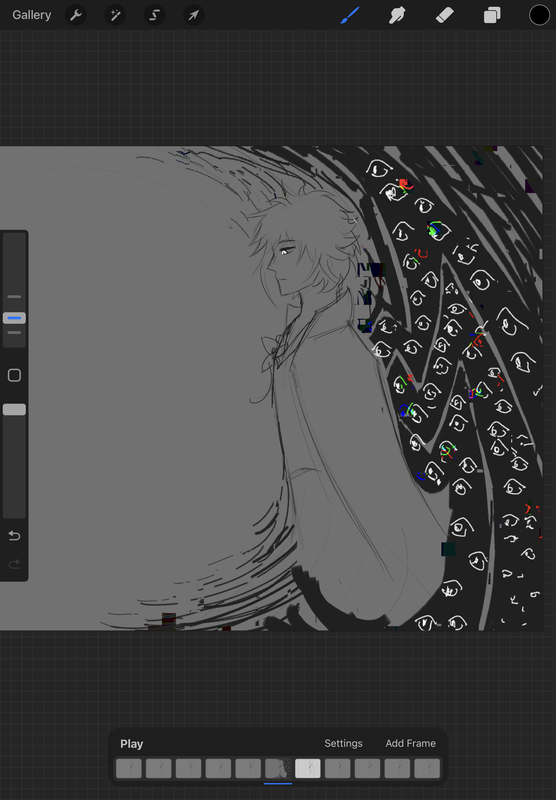The image size is (556, 800).
Task: Add Frame to the animation timeline
Action: pyautogui.click(x=411, y=743)
